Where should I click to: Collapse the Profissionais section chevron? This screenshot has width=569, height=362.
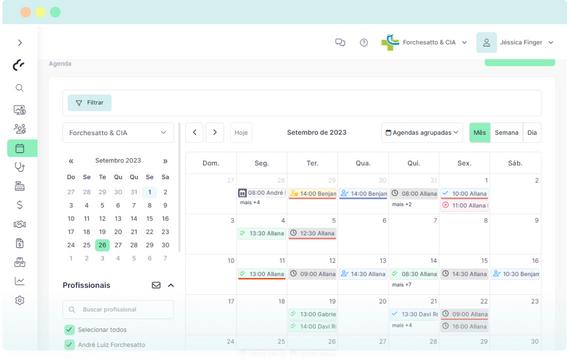click(x=171, y=285)
